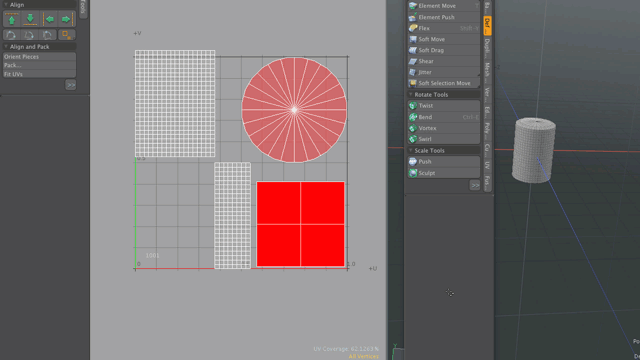This screenshot has height=360, width=640.
Task: Click the narrow white grid UV island
Action: 233,216
